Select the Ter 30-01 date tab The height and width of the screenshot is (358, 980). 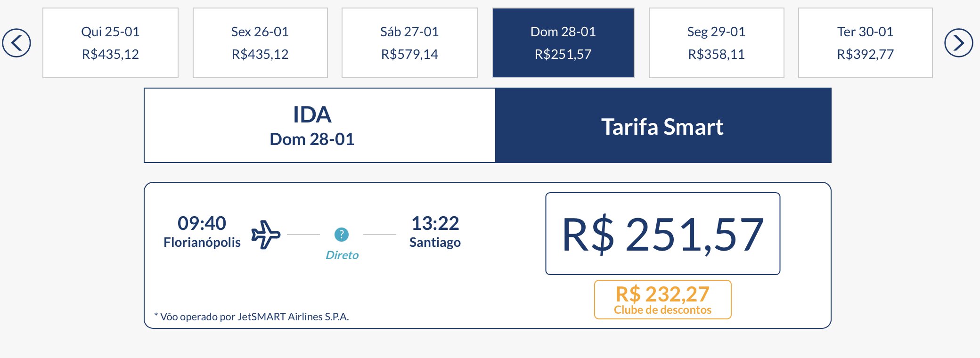866,43
